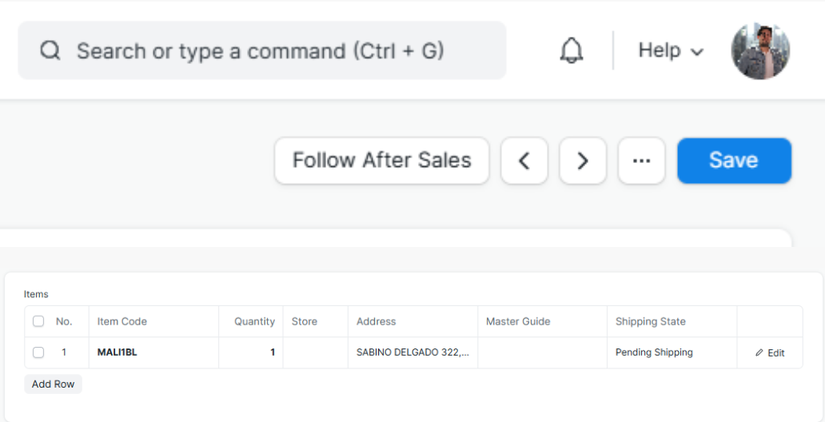Image resolution: width=825 pixels, height=422 pixels.
Task: Tick the checkbox for row 1
Action: [39, 353]
